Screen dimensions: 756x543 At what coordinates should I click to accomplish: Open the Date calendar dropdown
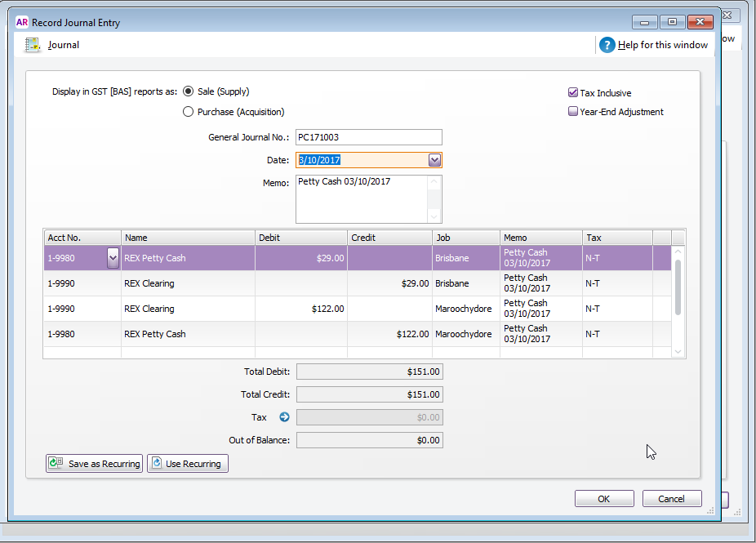434,160
